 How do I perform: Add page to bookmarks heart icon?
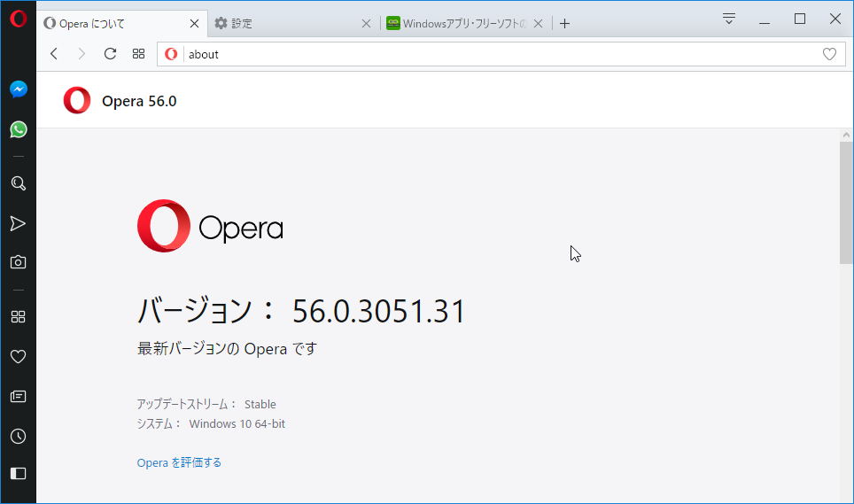(829, 54)
